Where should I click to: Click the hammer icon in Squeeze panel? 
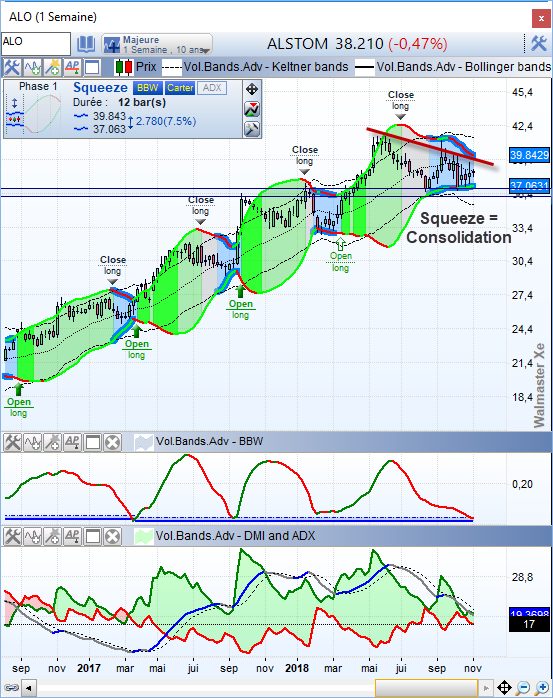point(252,129)
